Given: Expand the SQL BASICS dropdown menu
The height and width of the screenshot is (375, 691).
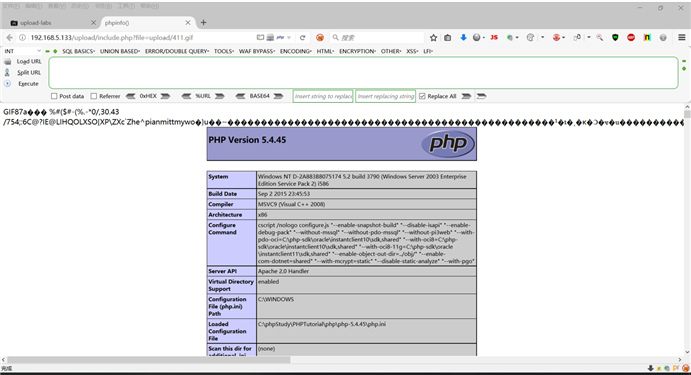Looking at the screenshot, I should click(x=78, y=51).
